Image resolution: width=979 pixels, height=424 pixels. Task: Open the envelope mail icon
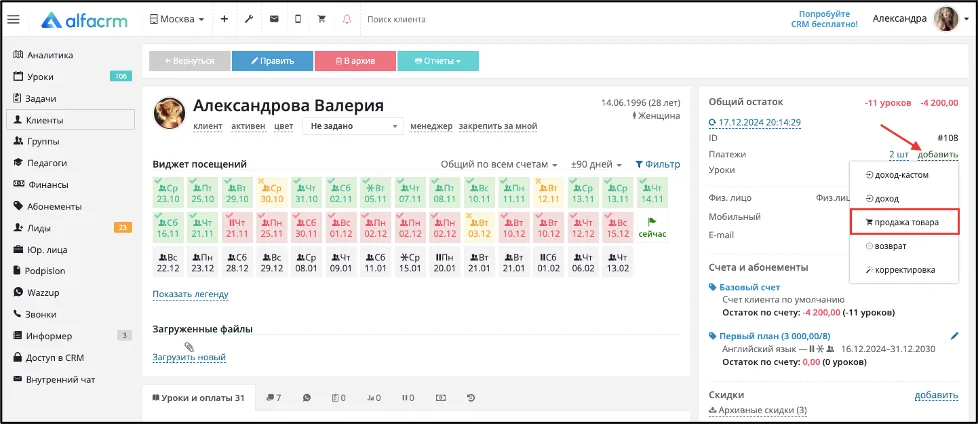coord(273,19)
